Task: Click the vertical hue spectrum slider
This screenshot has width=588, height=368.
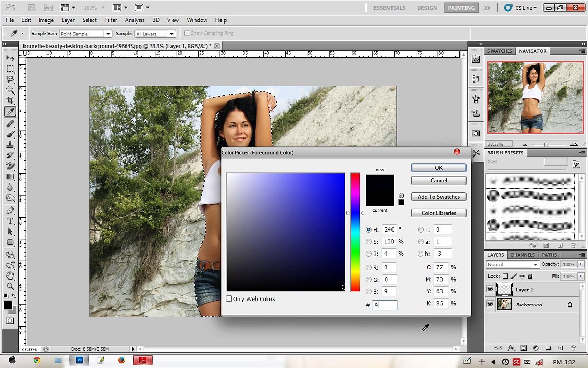Action: pos(355,233)
